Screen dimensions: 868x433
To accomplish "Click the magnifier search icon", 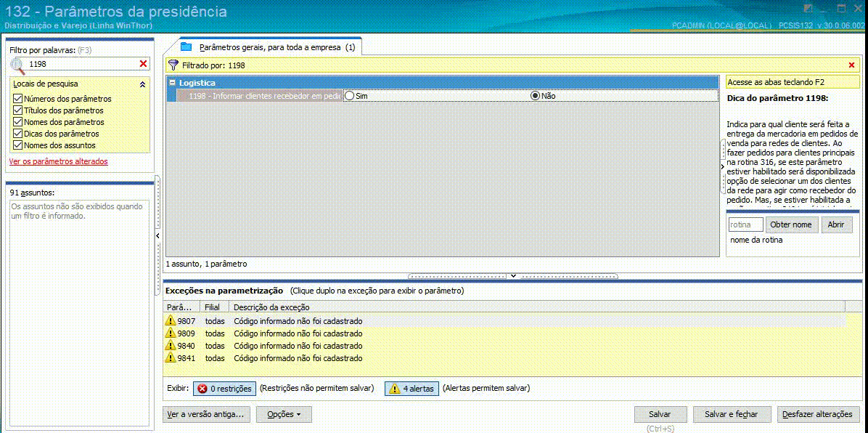I will (x=17, y=65).
